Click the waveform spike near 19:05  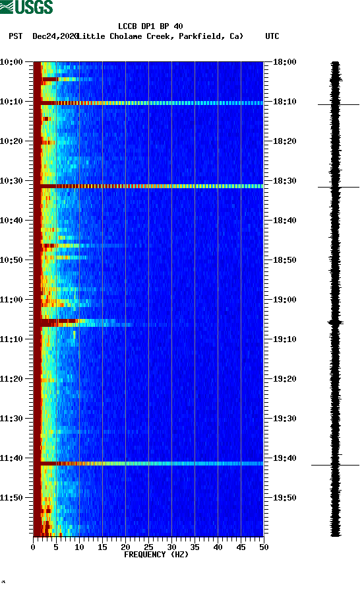pos(336,322)
